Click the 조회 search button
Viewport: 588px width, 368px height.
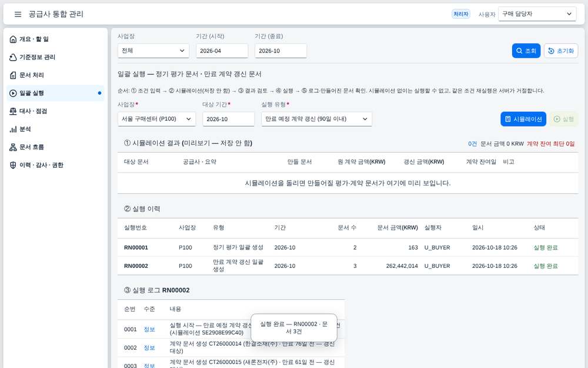click(x=526, y=51)
